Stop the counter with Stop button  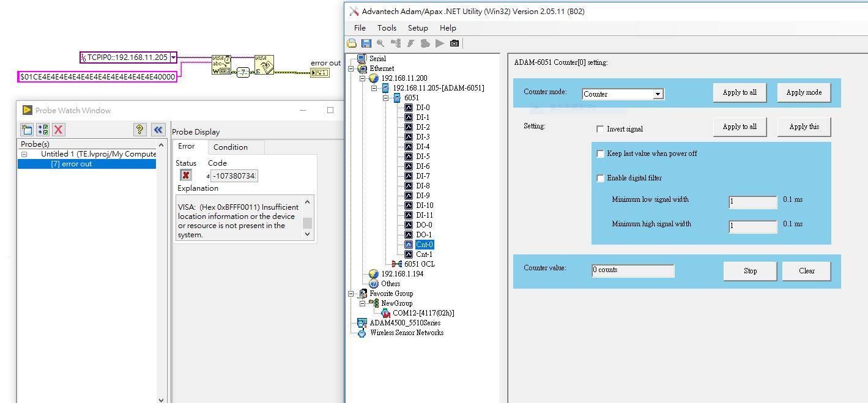[x=750, y=271]
